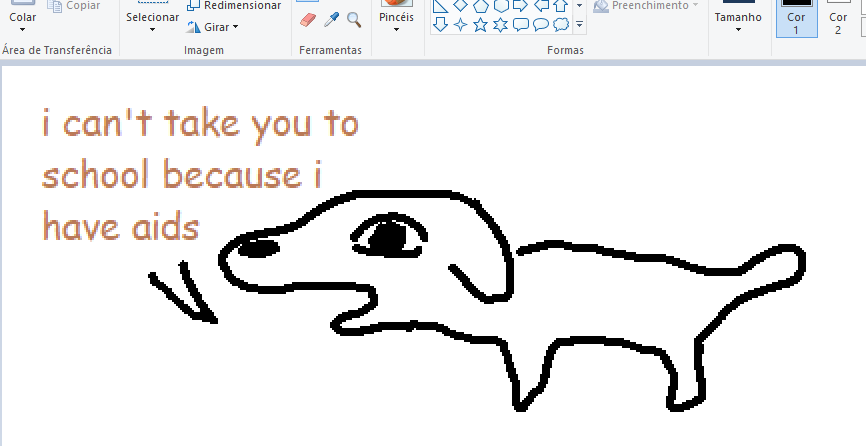Pick the diamond shape
This screenshot has width=866, height=446.
coord(460,5)
